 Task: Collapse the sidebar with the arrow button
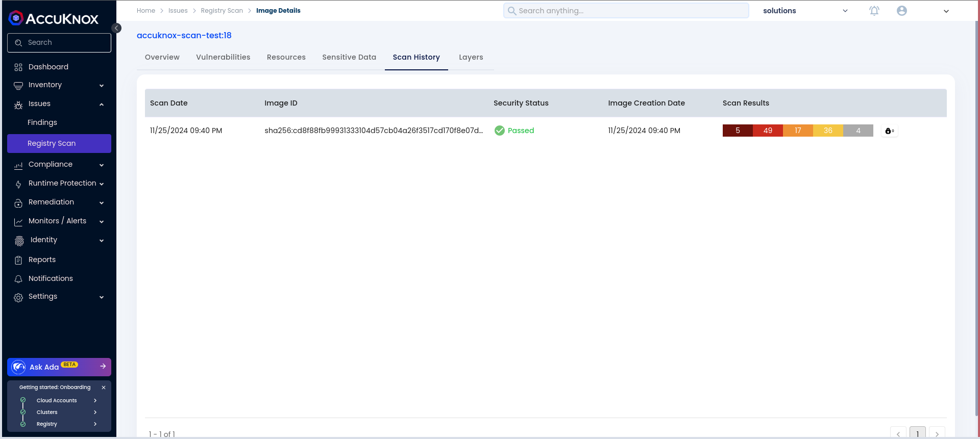(x=117, y=28)
